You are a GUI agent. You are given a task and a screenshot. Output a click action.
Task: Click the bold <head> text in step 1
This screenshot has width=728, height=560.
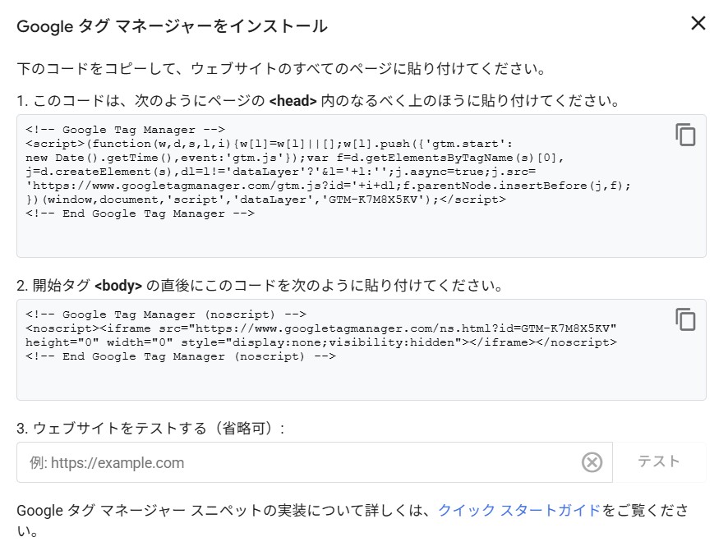[293, 101]
